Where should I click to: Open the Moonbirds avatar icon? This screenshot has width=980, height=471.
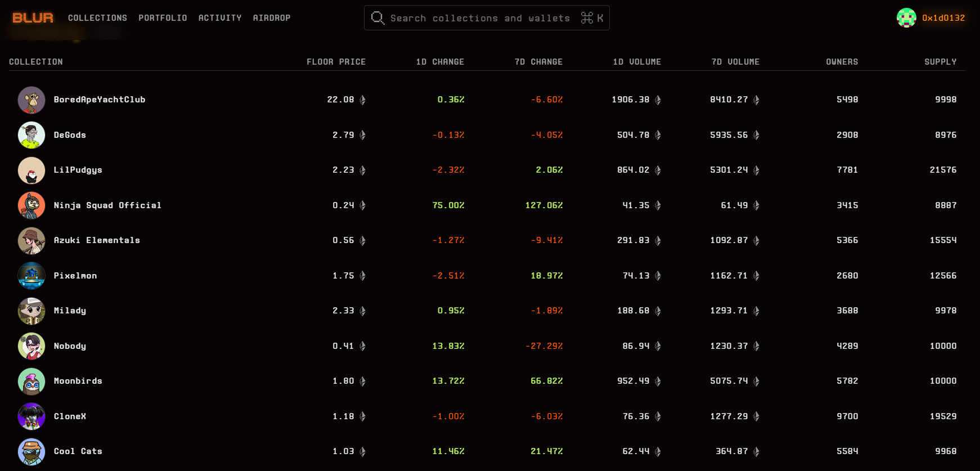point(32,382)
